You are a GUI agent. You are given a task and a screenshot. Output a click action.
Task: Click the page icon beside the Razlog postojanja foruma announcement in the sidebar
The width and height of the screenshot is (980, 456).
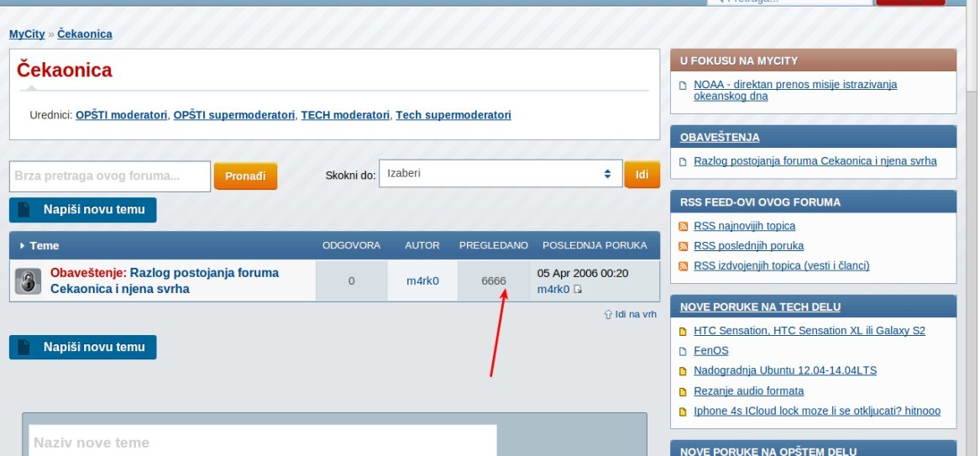pos(683,162)
